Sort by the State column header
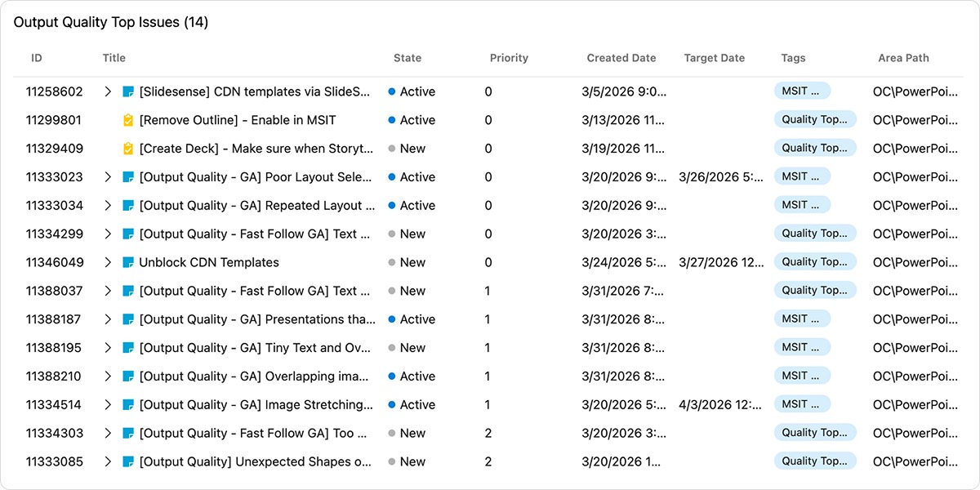 point(408,58)
